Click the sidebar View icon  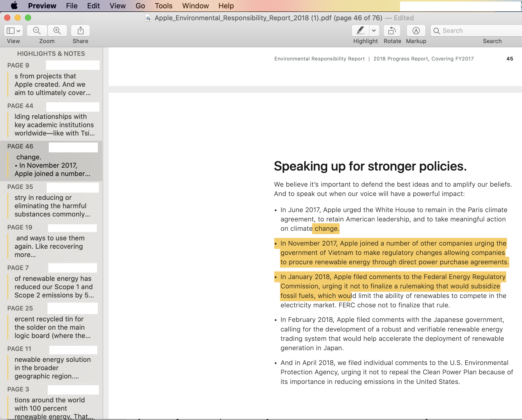point(11,31)
